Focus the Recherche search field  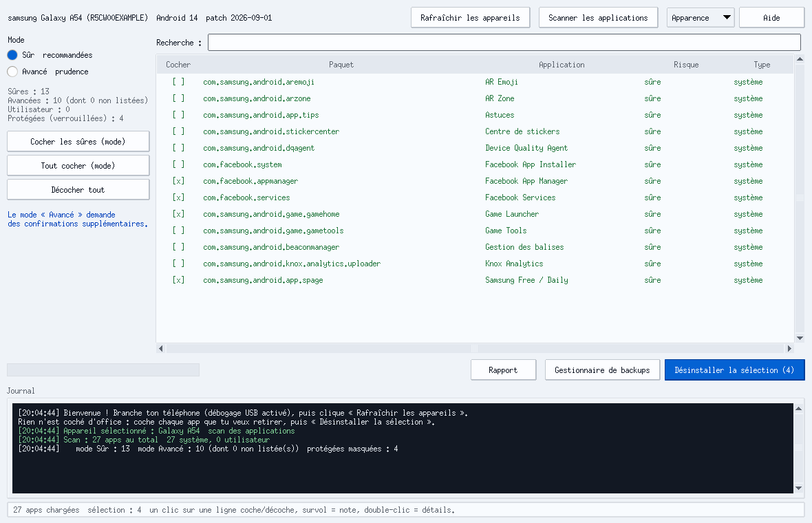(504, 43)
